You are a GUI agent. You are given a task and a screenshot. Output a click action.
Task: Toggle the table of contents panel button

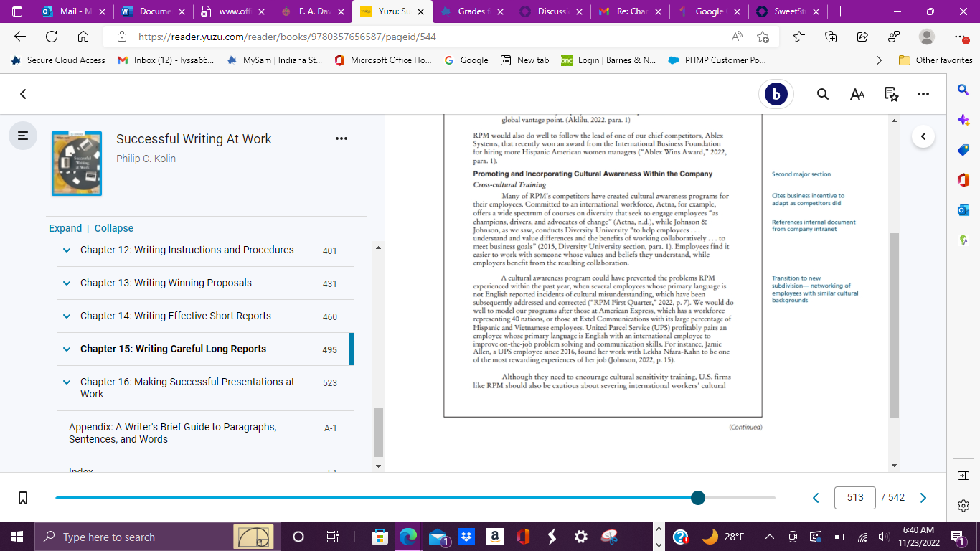23,135
